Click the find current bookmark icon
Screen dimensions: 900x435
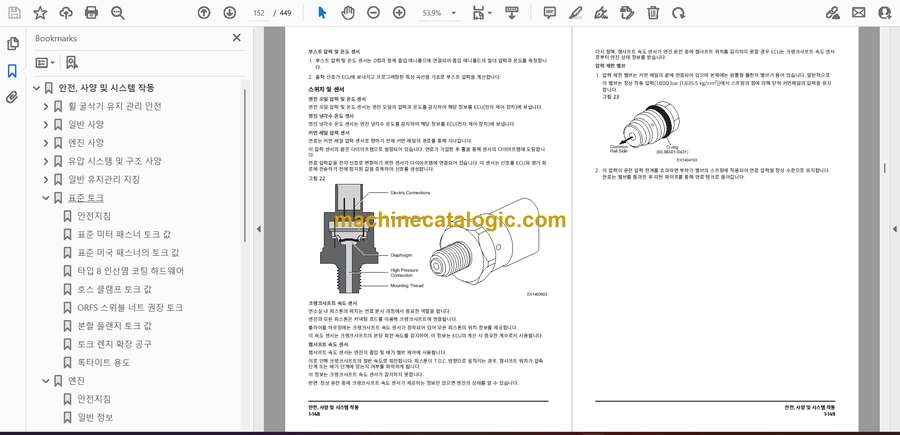coord(72,63)
